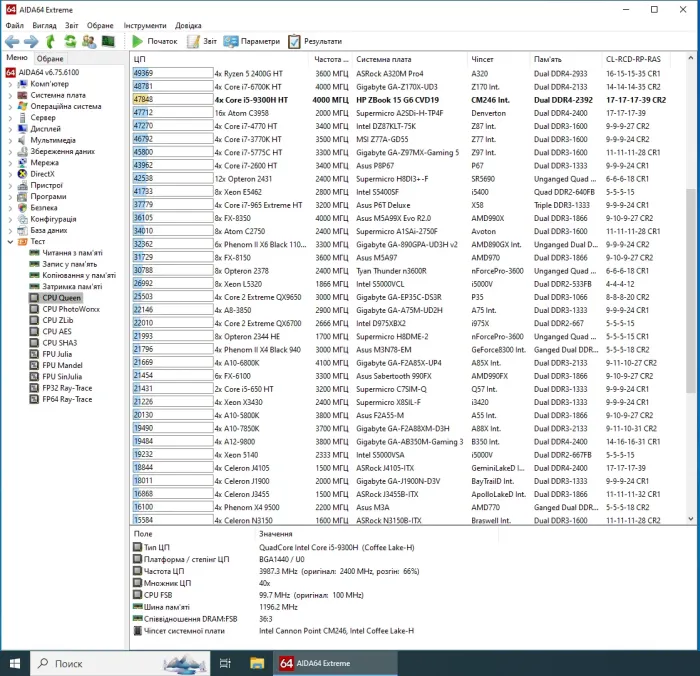Open the Інструменти menu
Image resolution: width=700 pixels, height=676 pixels.
[x=145, y=25]
